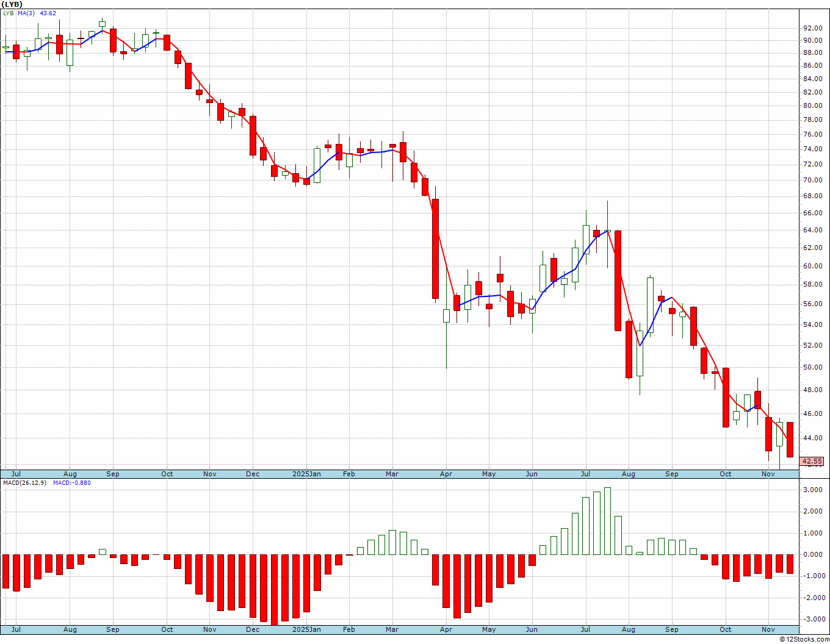830x644 pixels.
Task: Select the 43.62 moving average value
Action: tap(48, 13)
